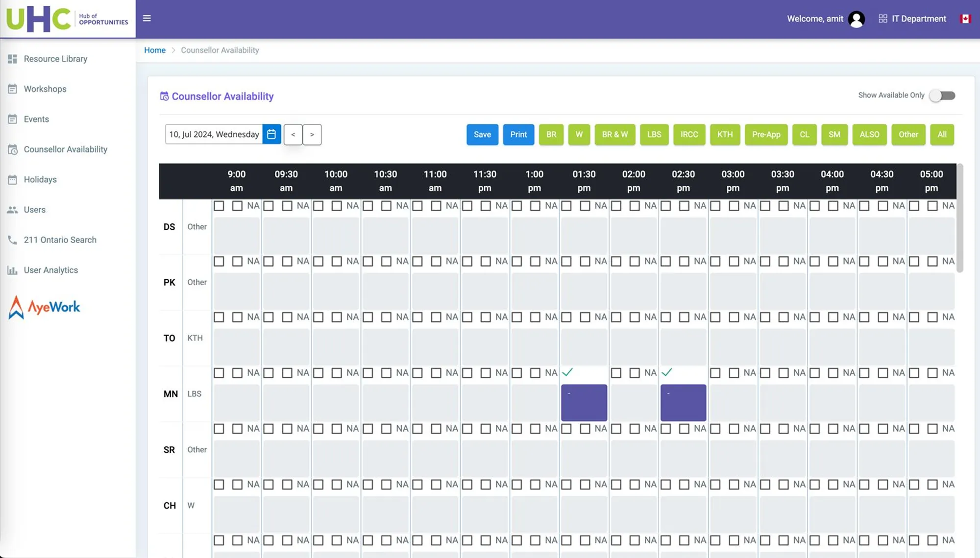980x558 pixels.
Task: Open the calendar date picker icon
Action: (271, 134)
